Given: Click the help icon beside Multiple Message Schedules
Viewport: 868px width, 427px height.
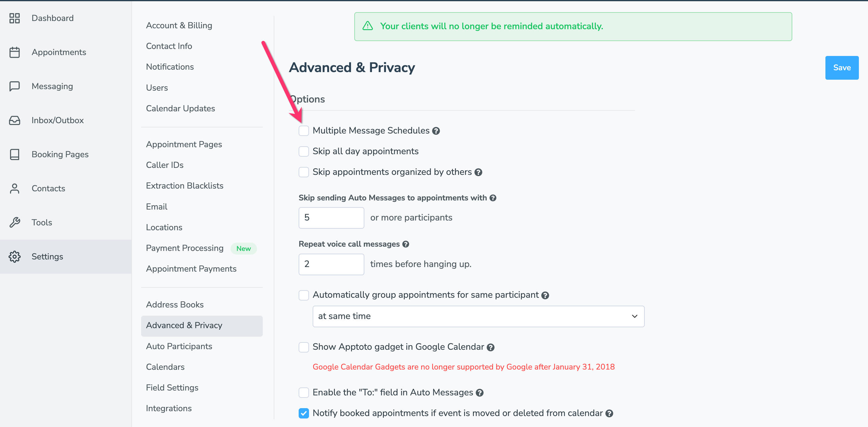Looking at the screenshot, I should click(436, 131).
